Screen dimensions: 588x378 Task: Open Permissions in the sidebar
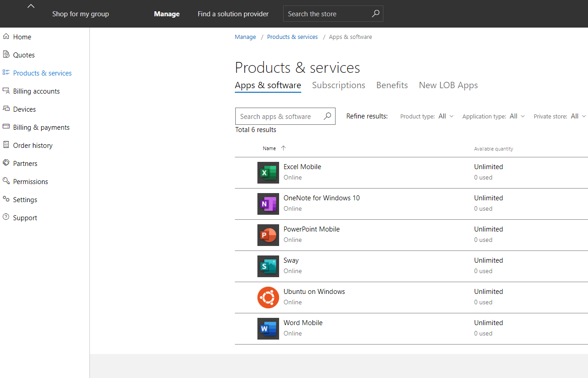pos(30,182)
